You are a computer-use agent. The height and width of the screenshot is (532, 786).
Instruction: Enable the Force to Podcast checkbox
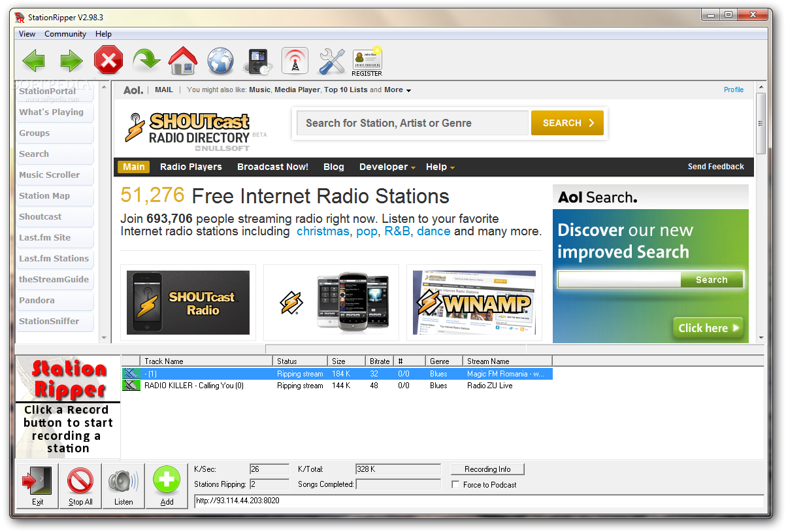point(455,485)
